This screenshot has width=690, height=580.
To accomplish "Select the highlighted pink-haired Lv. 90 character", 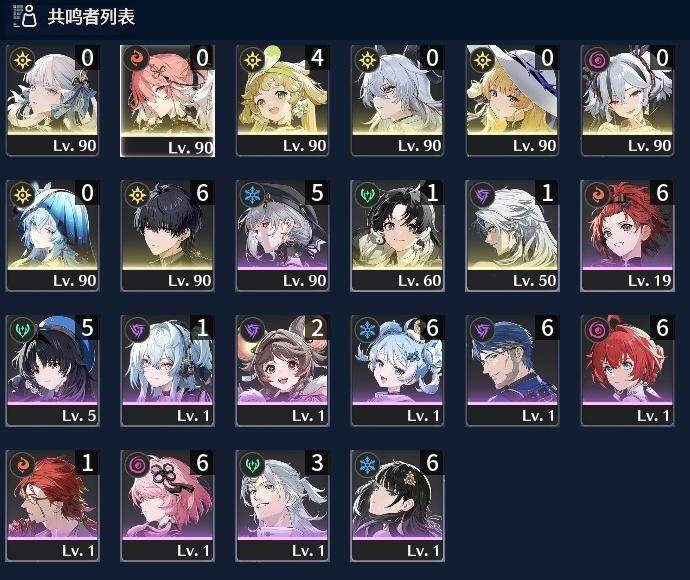I will click(168, 101).
